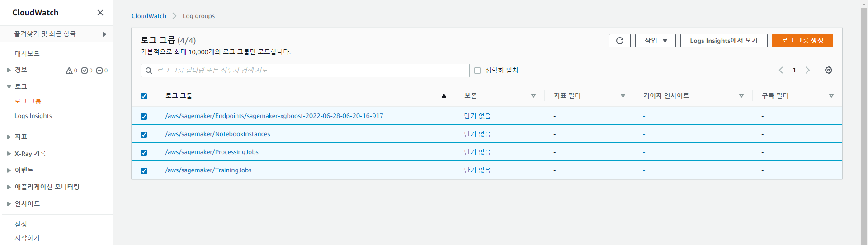
Task: Focus the log group filter search field
Action: point(305,71)
